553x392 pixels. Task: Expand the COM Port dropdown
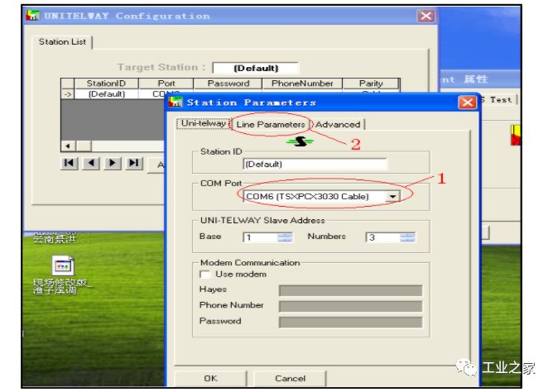click(x=392, y=196)
